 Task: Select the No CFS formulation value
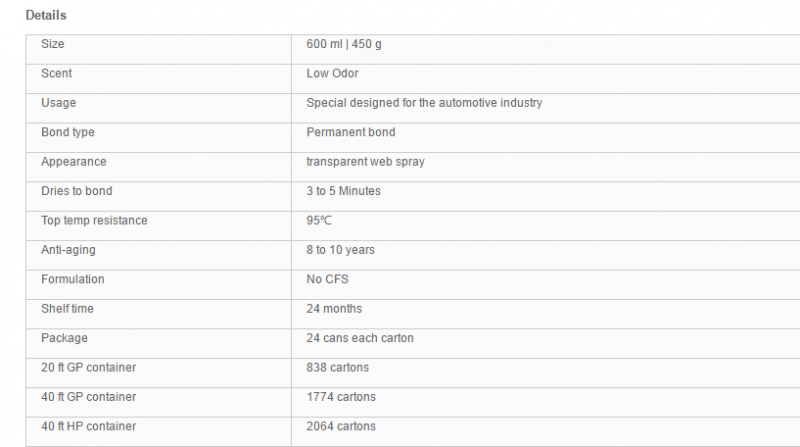point(327,280)
